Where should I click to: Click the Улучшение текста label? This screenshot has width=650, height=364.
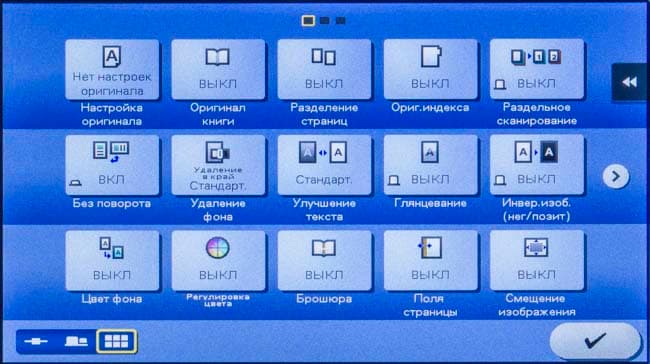324,210
